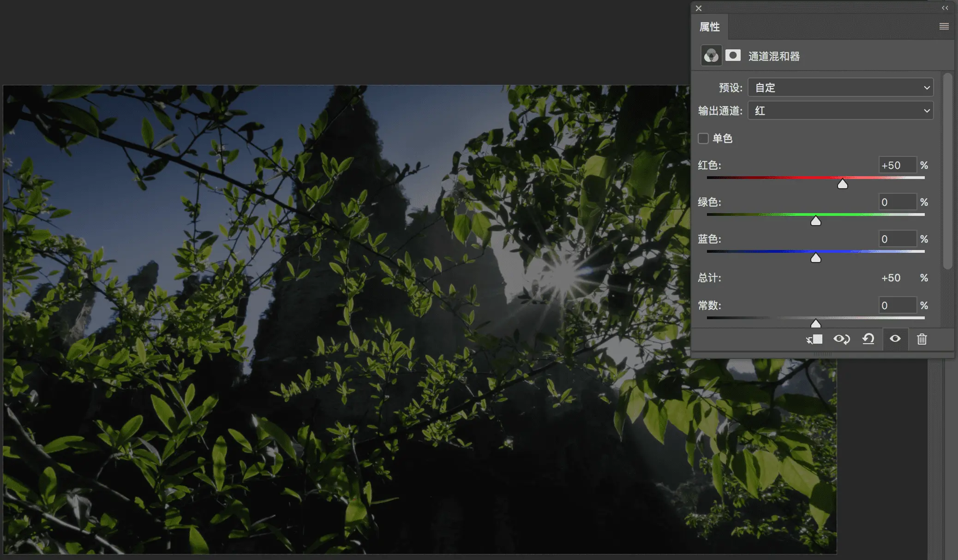Click the view previous state icon
This screenshot has width=958, height=560.
point(841,340)
